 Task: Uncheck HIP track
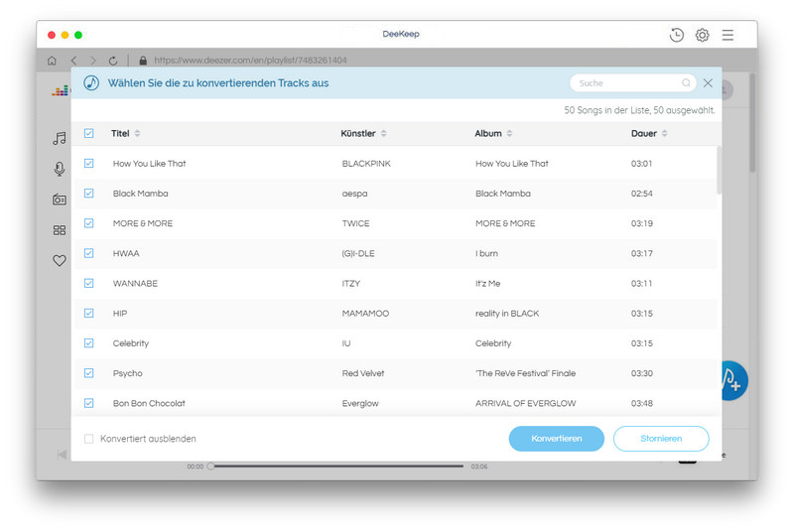89,313
